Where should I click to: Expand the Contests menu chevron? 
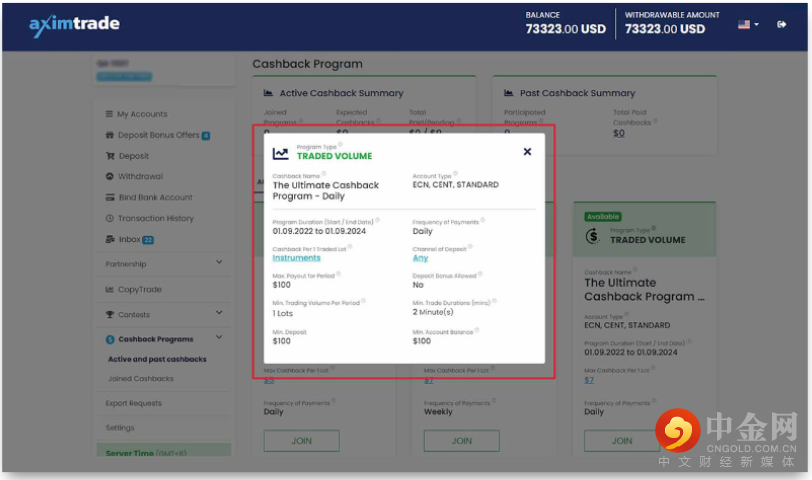pyautogui.click(x=219, y=314)
